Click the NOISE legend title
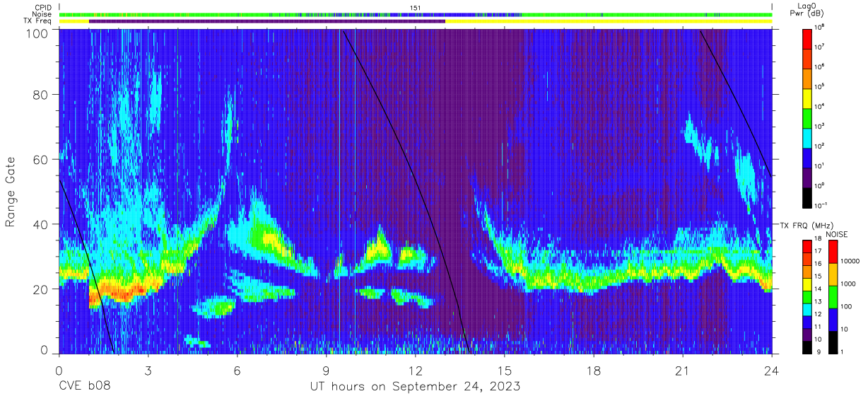Image resolution: width=868 pixels, height=401 pixels. pos(838,234)
